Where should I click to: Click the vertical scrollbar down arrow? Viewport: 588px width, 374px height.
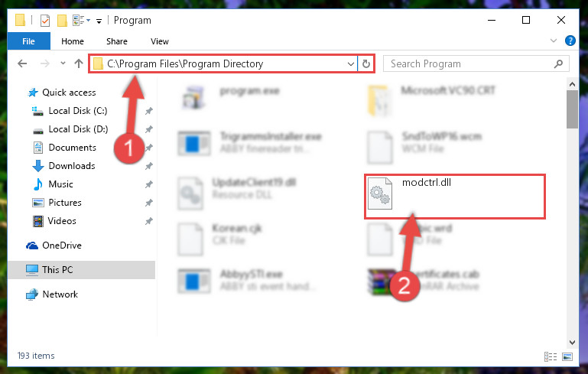click(x=572, y=343)
